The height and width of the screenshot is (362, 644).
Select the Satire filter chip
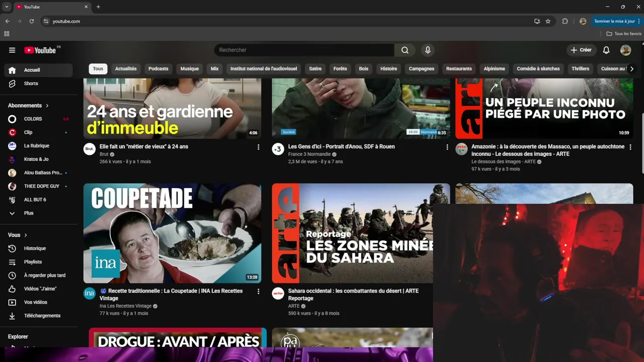pos(315,69)
